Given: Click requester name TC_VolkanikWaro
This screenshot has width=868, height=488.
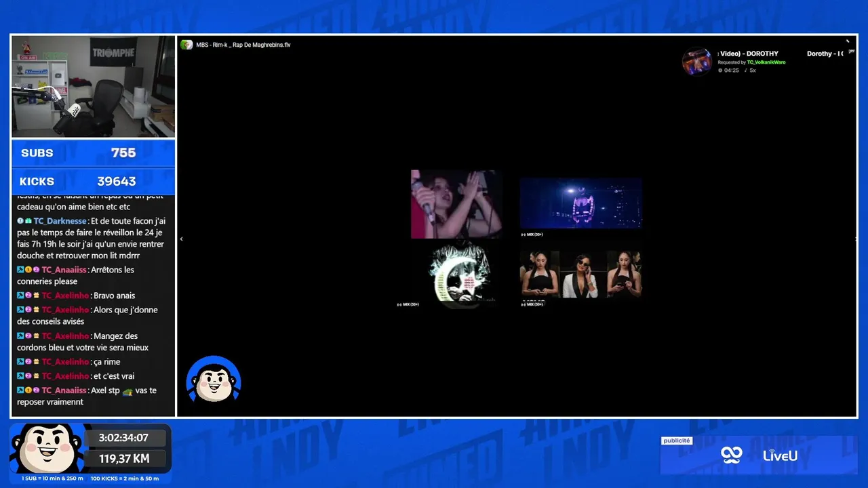Looking at the screenshot, I should [766, 62].
